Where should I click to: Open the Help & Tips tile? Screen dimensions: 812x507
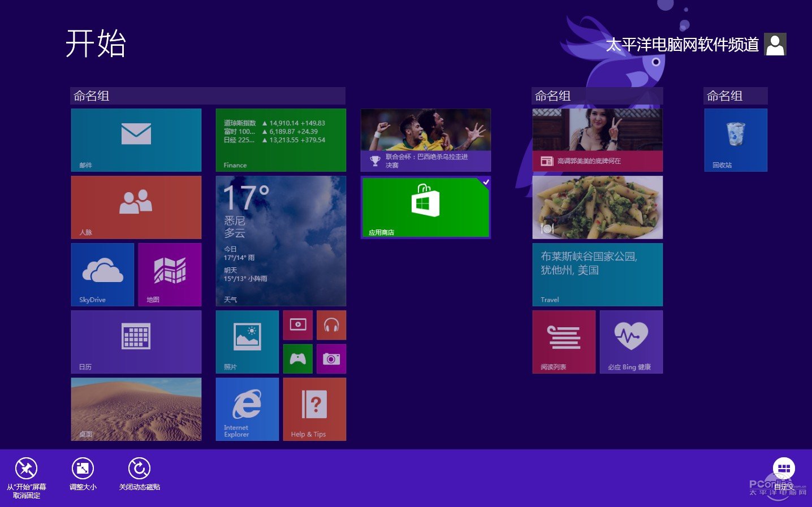tap(314, 409)
